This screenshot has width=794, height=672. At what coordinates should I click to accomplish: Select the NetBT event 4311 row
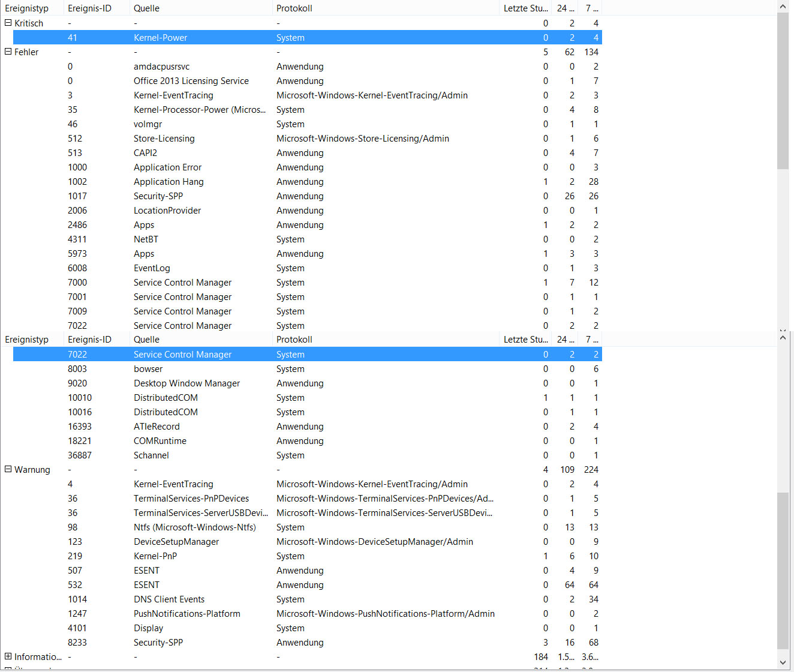(x=307, y=239)
